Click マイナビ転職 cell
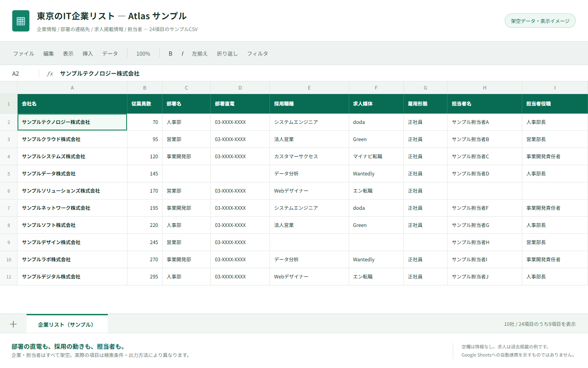This screenshot has width=588, height=368. [376, 157]
